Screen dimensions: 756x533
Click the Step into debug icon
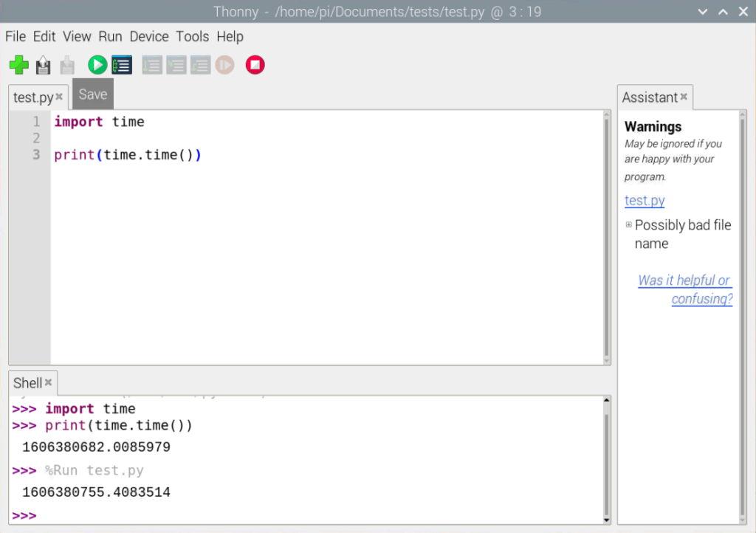[x=176, y=65]
